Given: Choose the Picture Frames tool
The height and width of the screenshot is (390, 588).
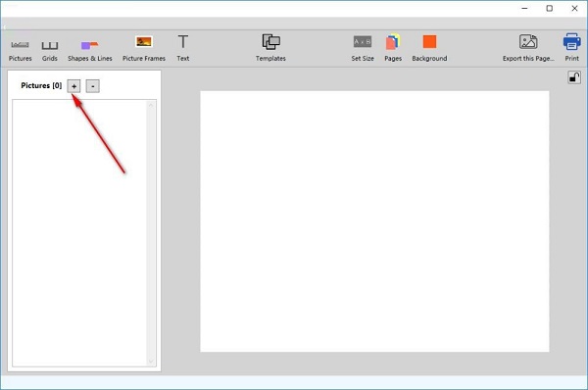Looking at the screenshot, I should pos(144,49).
